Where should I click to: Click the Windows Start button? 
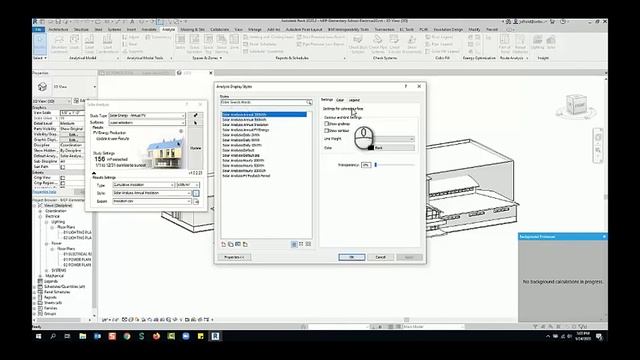click(x=38, y=336)
